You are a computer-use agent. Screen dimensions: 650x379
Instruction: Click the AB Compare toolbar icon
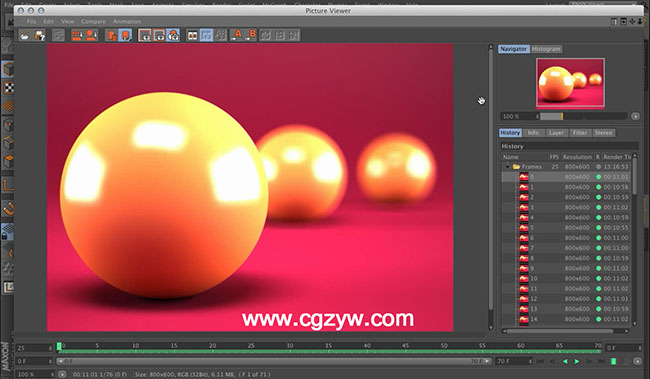click(x=192, y=36)
